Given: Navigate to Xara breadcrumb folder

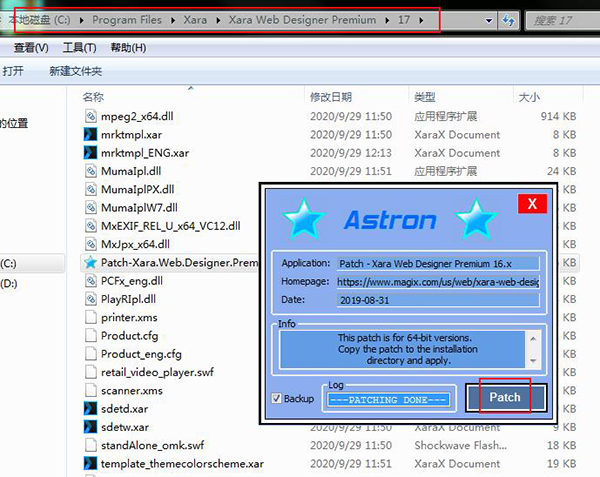Looking at the screenshot, I should tap(195, 20).
